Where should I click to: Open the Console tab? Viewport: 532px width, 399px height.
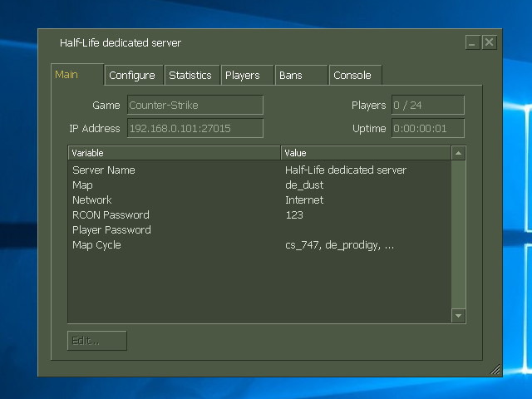(356, 75)
